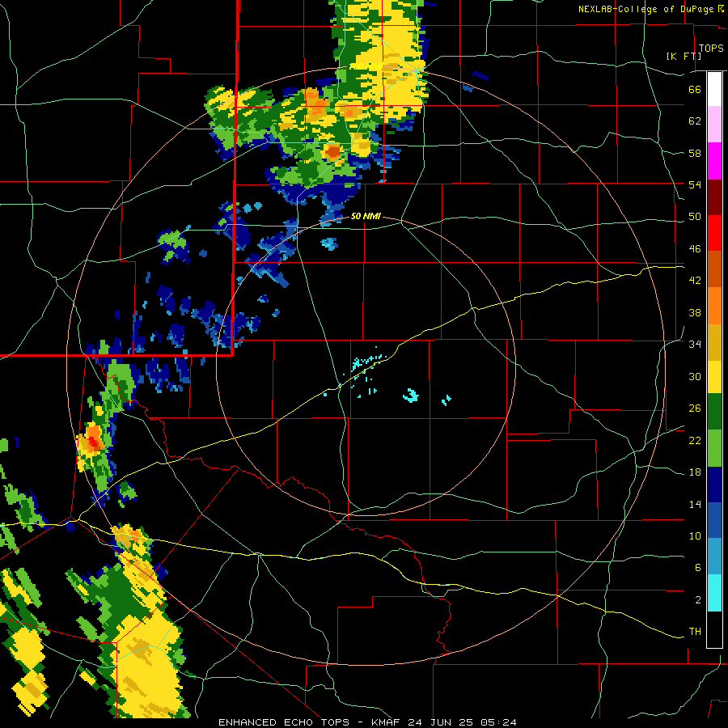Screen dimensions: 728x728
Task: Click the legend value 30
Action: [695, 376]
